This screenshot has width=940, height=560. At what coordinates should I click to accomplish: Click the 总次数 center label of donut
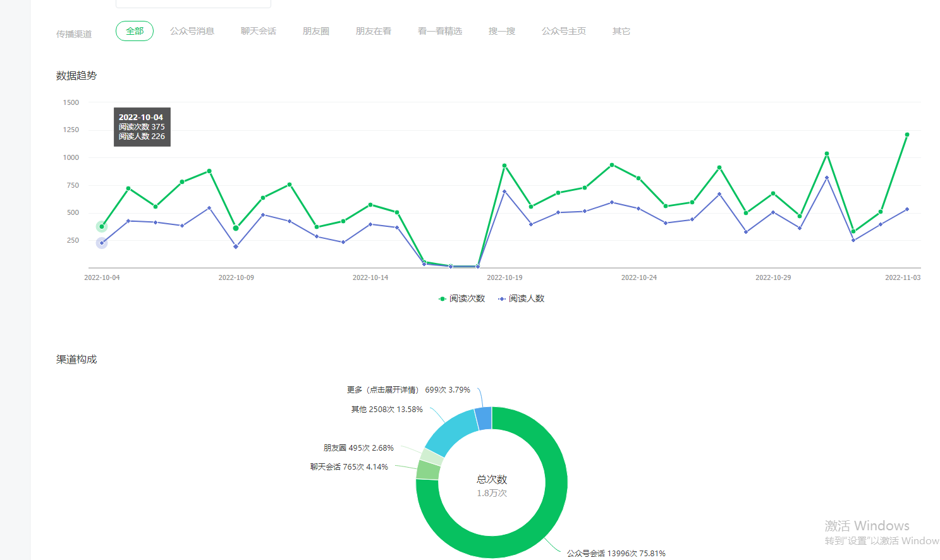(x=492, y=480)
